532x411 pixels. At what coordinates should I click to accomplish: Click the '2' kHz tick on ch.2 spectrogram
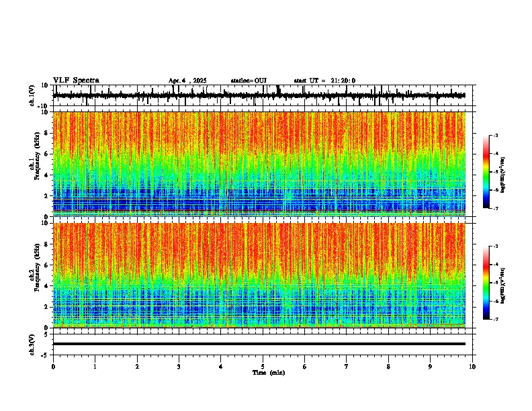pyautogui.click(x=47, y=307)
